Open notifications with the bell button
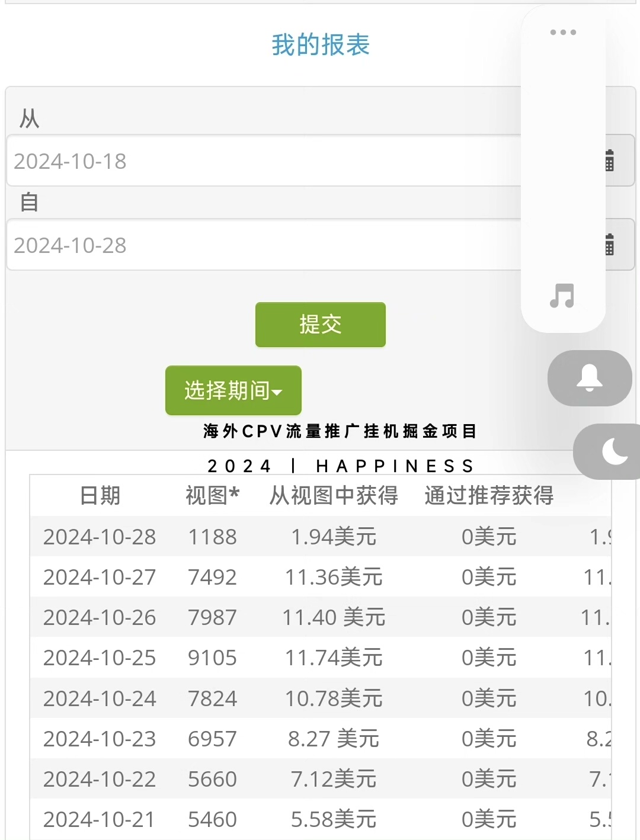The image size is (640, 840). coord(590,378)
